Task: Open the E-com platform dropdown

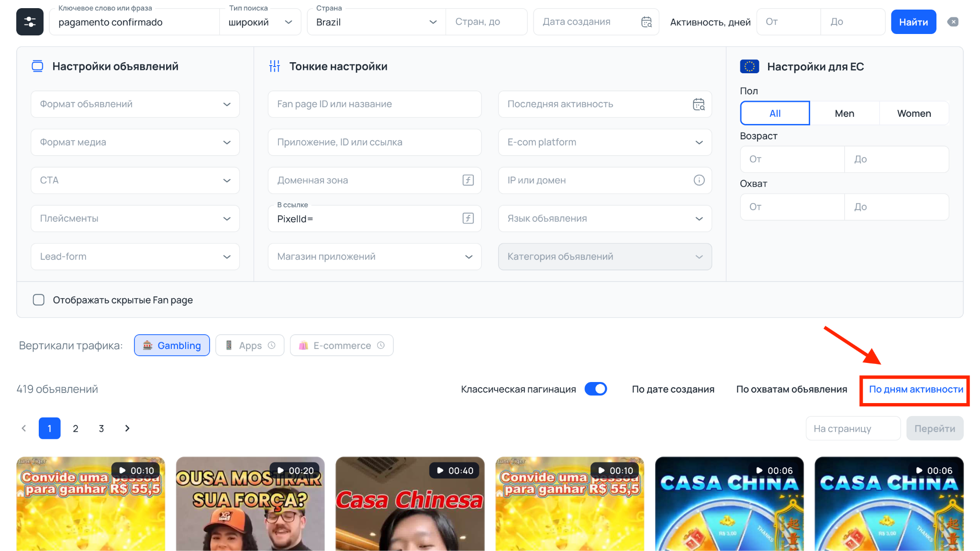Action: (605, 142)
